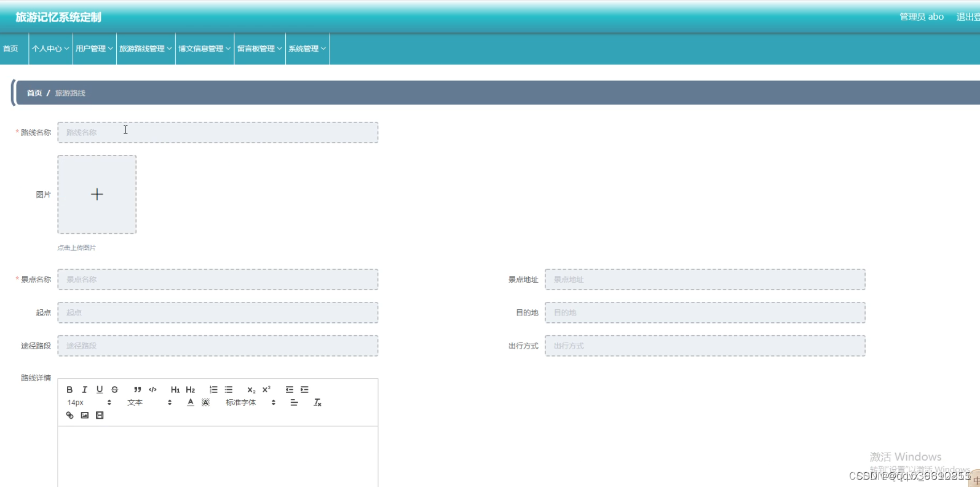Insert a blockquote in the editor
Screen dimensions: 980x487
coord(137,390)
